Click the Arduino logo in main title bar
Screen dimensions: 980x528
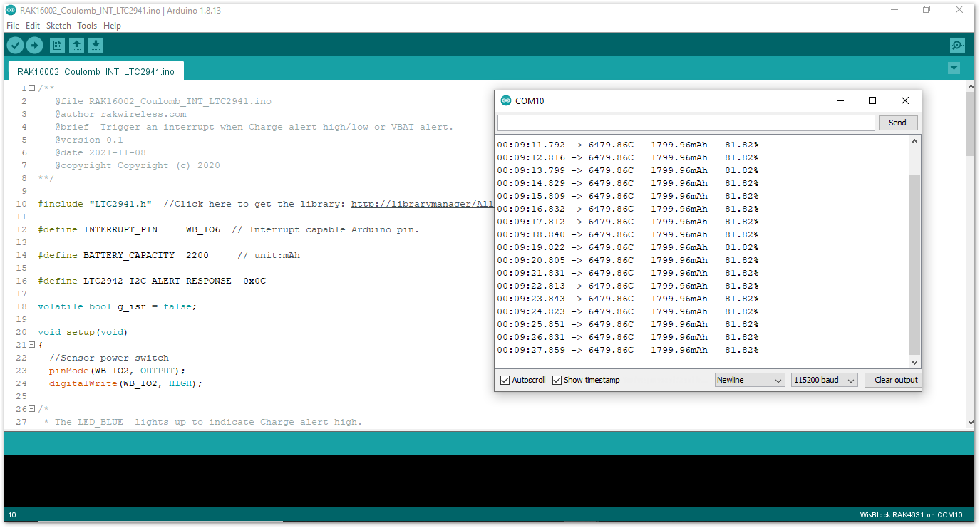coord(11,10)
